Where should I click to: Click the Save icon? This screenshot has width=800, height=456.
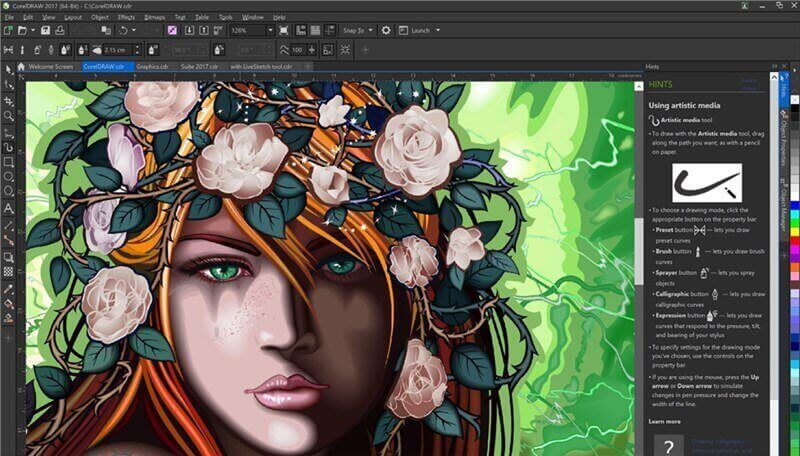click(45, 31)
